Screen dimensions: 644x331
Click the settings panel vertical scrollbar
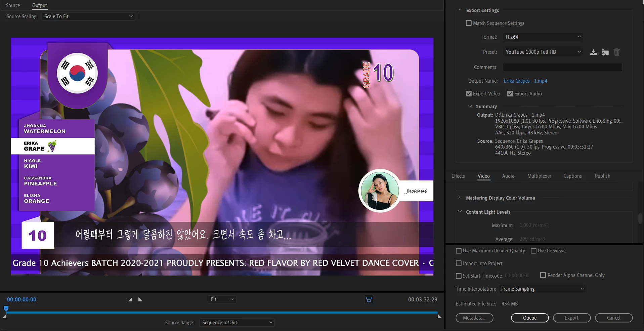pyautogui.click(x=640, y=218)
